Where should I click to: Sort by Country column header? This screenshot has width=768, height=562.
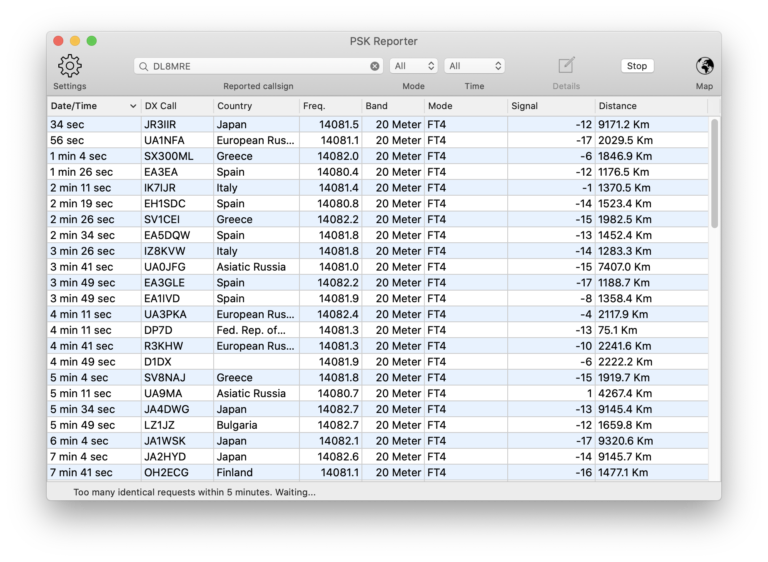click(x=256, y=106)
